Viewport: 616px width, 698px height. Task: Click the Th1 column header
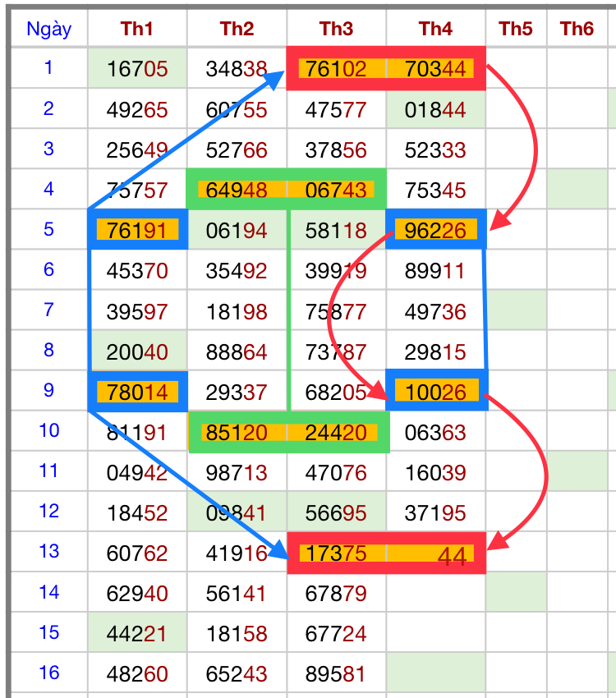[x=137, y=30]
